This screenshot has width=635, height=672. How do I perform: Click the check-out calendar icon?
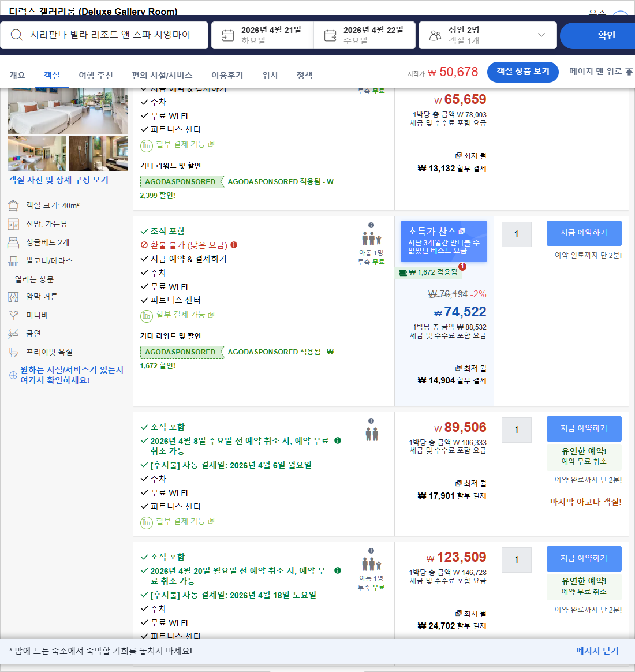click(x=330, y=35)
